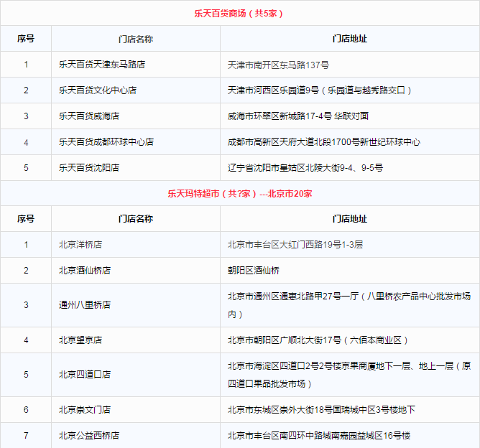The width and height of the screenshot is (480, 448).
Task: Click the 北京酒仙桥店 store name
Action: 85,271
